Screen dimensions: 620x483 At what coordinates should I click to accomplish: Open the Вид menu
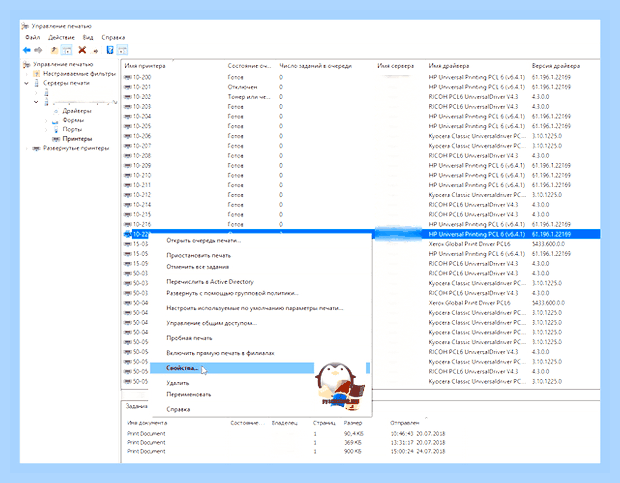[88, 38]
